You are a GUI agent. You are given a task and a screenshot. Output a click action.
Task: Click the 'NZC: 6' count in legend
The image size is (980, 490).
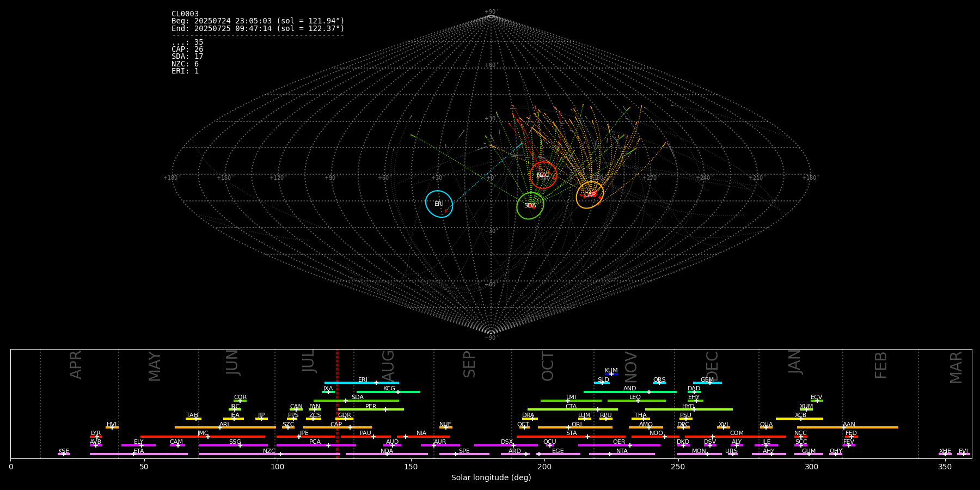(x=185, y=64)
